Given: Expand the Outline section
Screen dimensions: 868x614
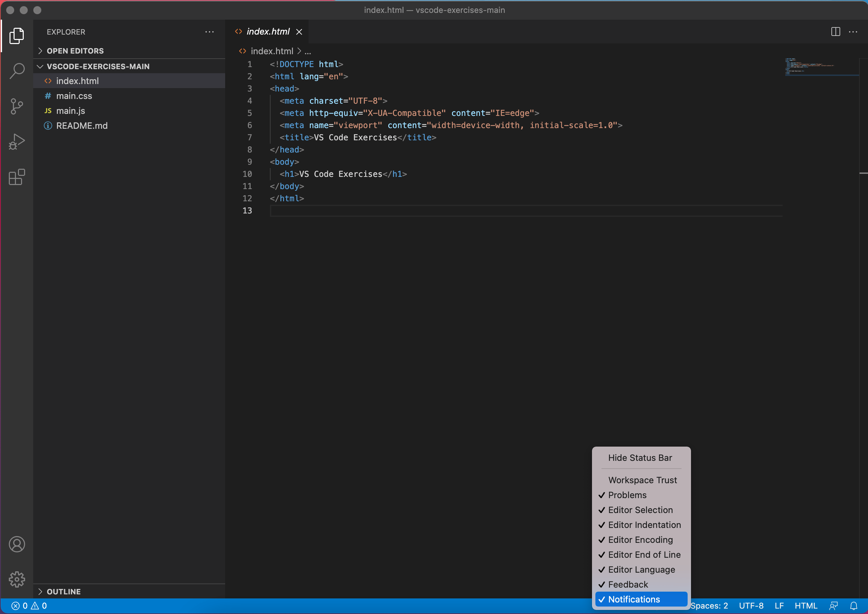Looking at the screenshot, I should pyautogui.click(x=63, y=592).
